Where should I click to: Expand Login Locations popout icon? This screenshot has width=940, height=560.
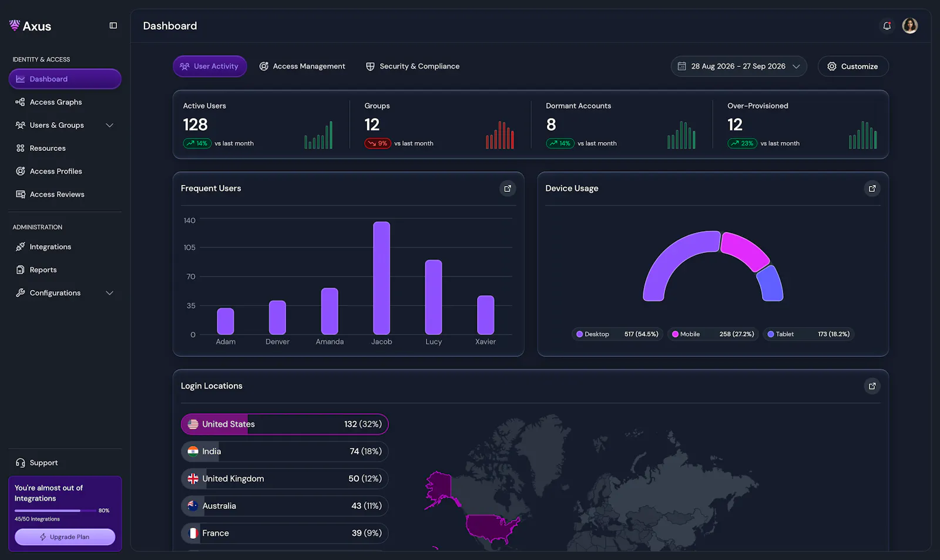872,386
